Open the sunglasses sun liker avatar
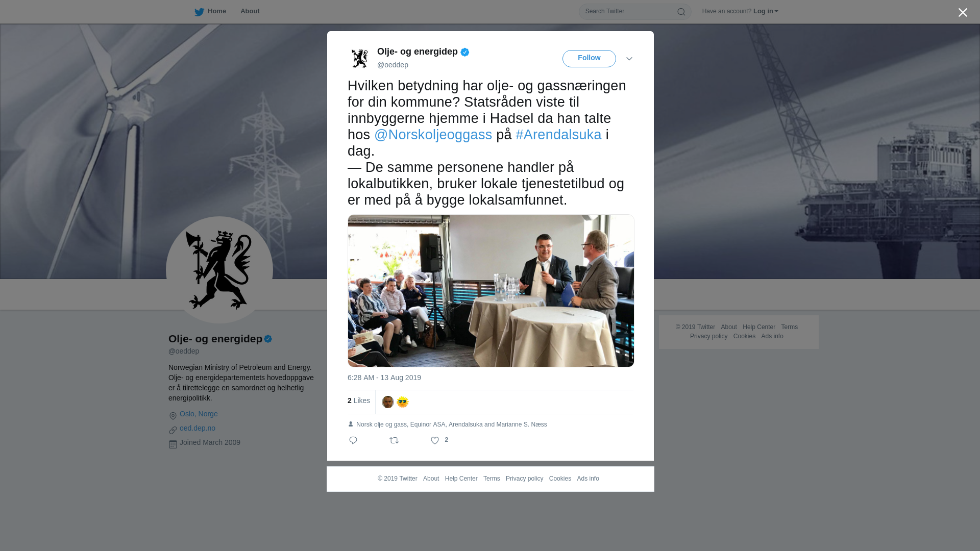Screen dimensions: 980x551 403,402
